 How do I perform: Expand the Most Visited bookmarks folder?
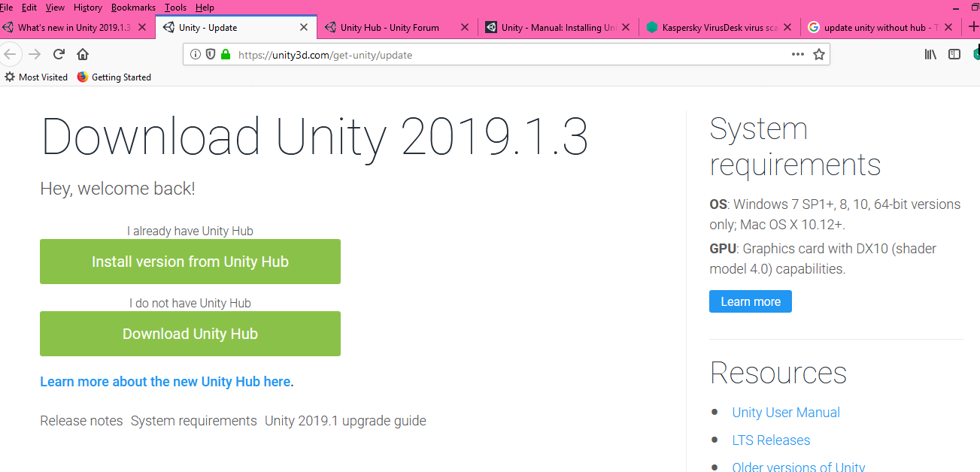[x=35, y=77]
